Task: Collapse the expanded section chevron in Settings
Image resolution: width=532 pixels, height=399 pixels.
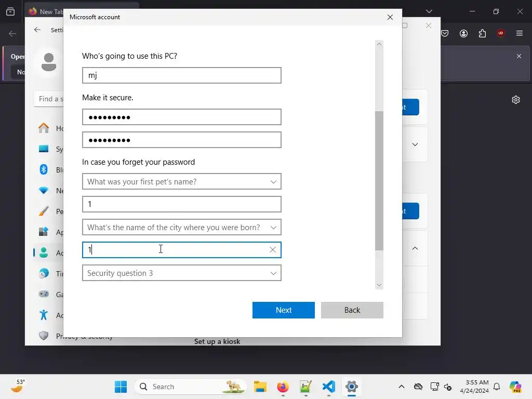Action: click(x=415, y=248)
